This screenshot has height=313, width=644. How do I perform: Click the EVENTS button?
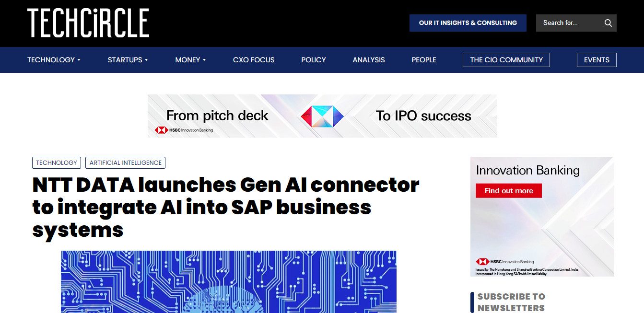tap(596, 59)
